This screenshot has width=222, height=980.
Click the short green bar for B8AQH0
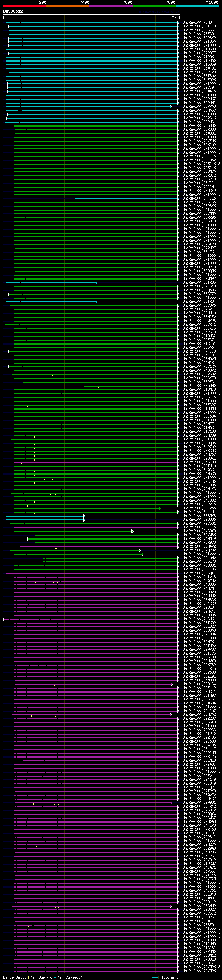(x=131, y=386)
